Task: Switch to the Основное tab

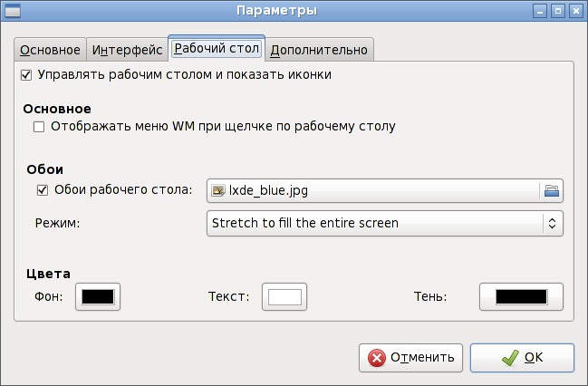Action: [x=50, y=50]
